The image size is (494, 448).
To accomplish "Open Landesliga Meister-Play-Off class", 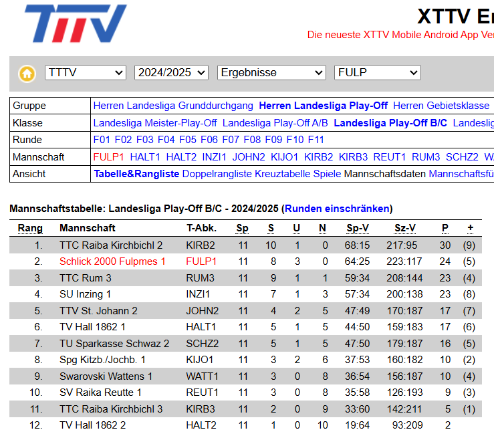I will tap(155, 123).
